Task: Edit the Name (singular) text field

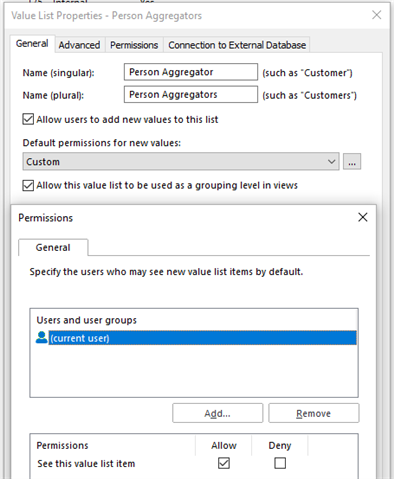Action: coord(191,72)
